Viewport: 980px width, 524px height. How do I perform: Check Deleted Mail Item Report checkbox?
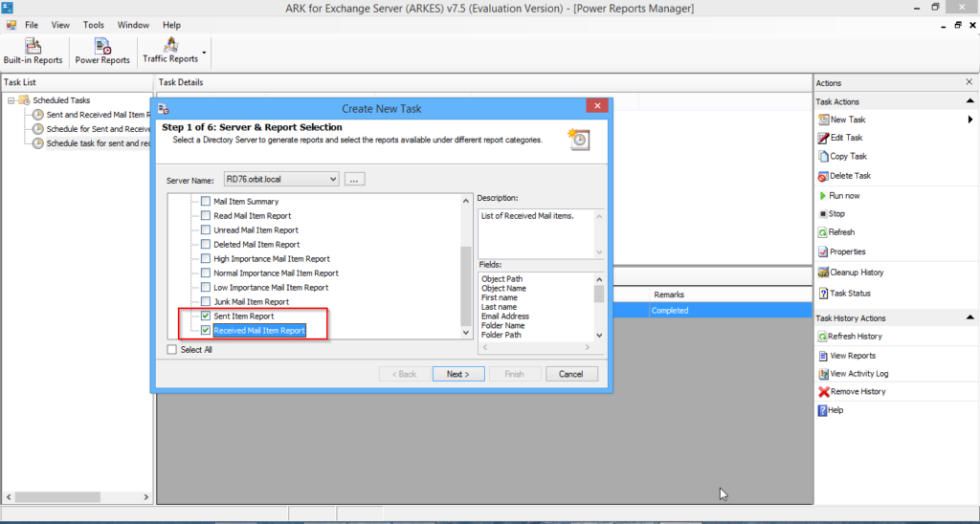(206, 244)
